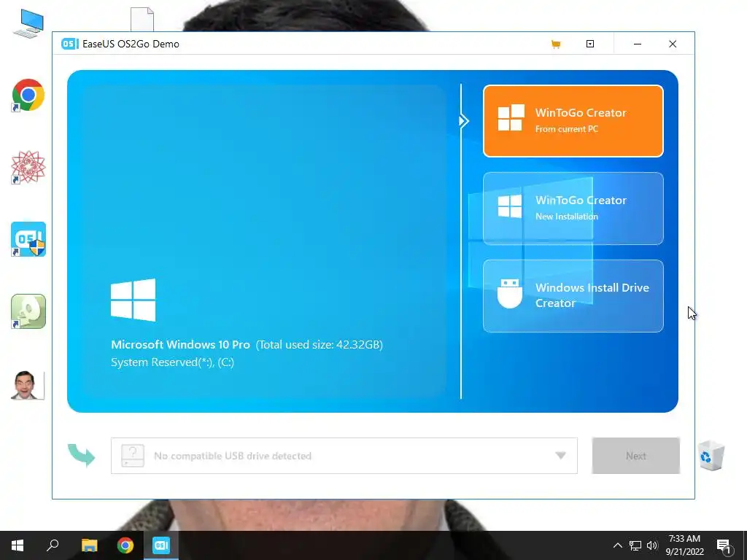
Task: Click the network tray icon
Action: [635, 545]
